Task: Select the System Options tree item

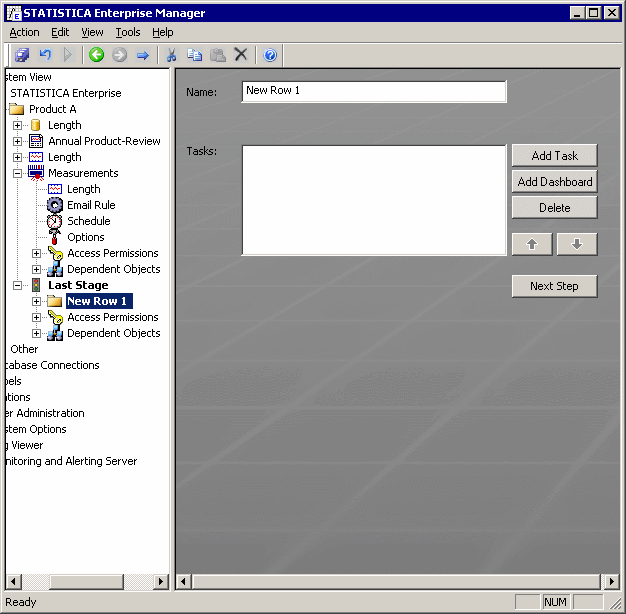Action: (36, 429)
